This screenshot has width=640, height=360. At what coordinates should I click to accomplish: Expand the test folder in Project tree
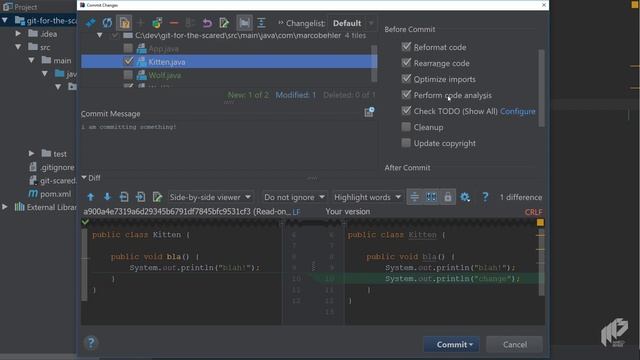(31, 153)
